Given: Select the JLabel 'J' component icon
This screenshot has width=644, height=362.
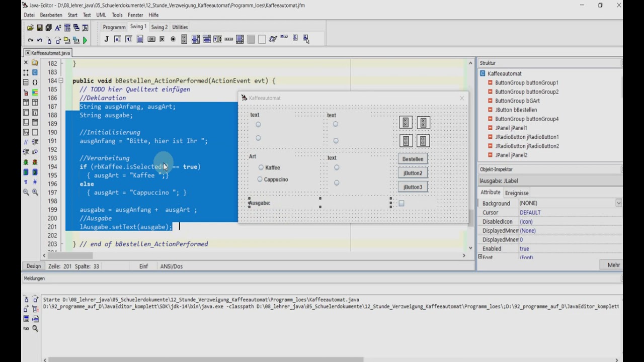Looking at the screenshot, I should (106, 39).
